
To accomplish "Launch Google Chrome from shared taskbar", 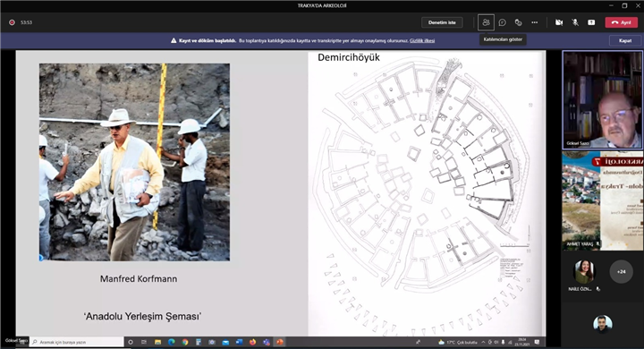I will (185, 342).
